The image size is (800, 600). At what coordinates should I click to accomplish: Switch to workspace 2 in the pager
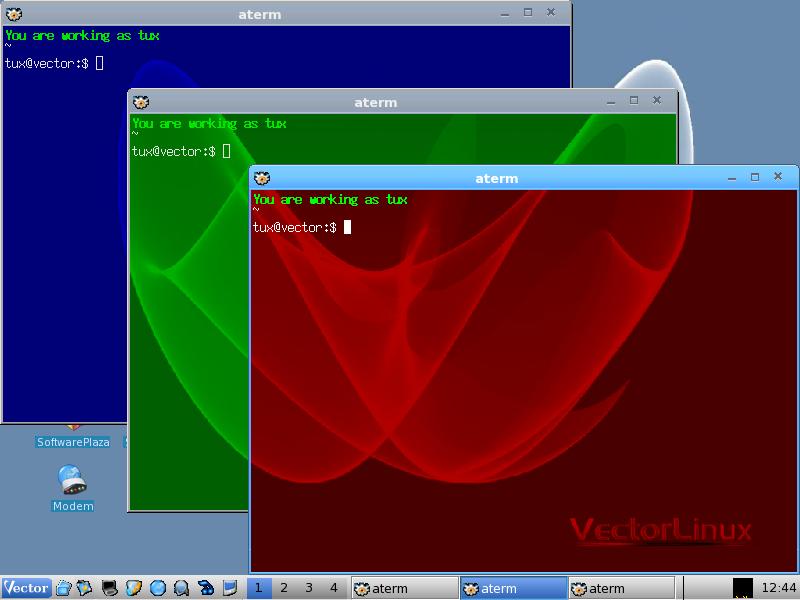[x=284, y=588]
